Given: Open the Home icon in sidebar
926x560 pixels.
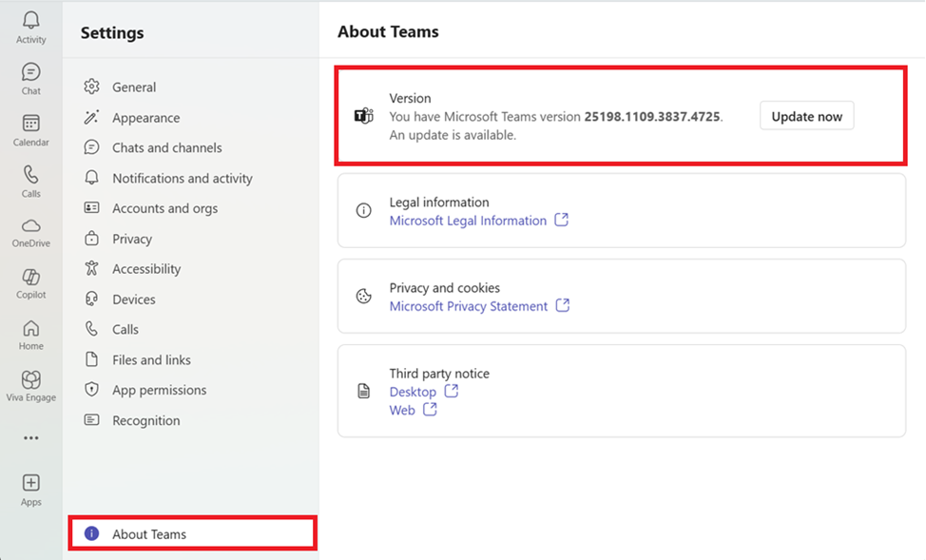Looking at the screenshot, I should 30,328.
